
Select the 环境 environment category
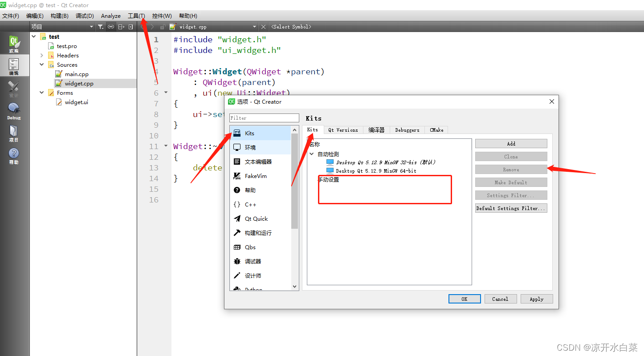(x=261, y=147)
